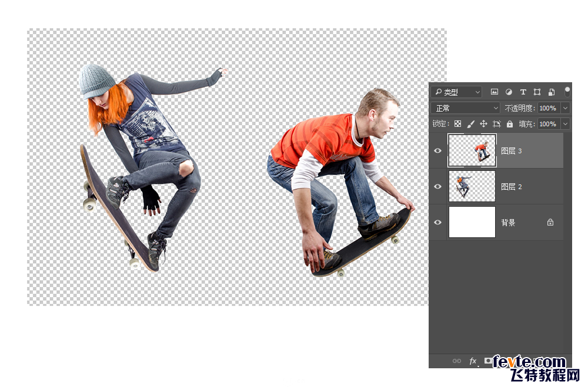Select the 背景 layer white thumbnail
The height and width of the screenshot is (390, 588).
472,222
